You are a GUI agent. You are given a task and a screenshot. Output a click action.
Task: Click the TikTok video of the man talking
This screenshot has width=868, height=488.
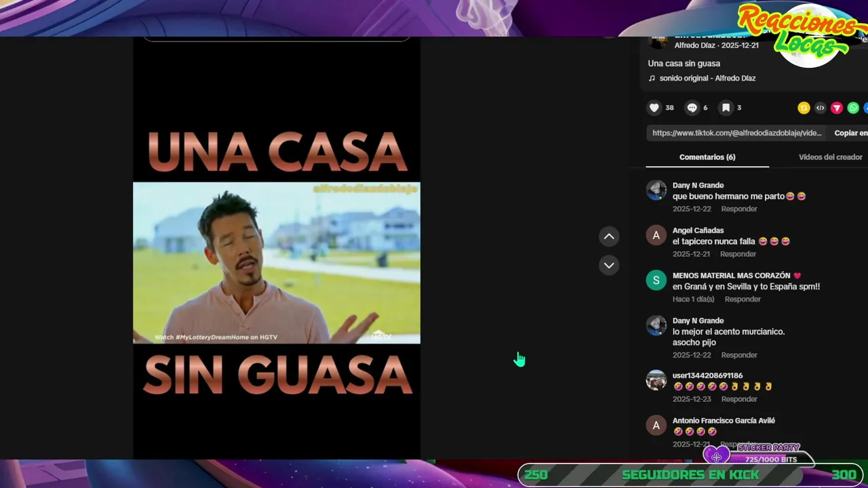click(277, 262)
